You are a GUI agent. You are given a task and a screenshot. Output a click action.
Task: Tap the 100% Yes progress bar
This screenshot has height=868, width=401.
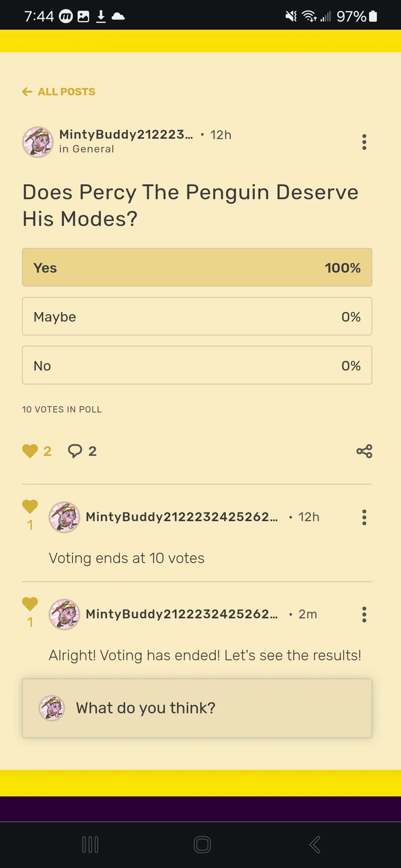[197, 267]
